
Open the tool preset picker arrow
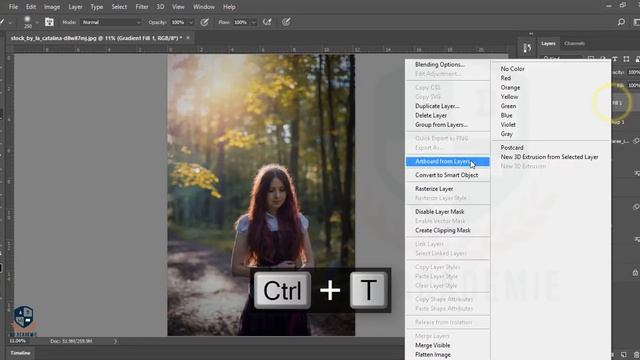(10, 22)
